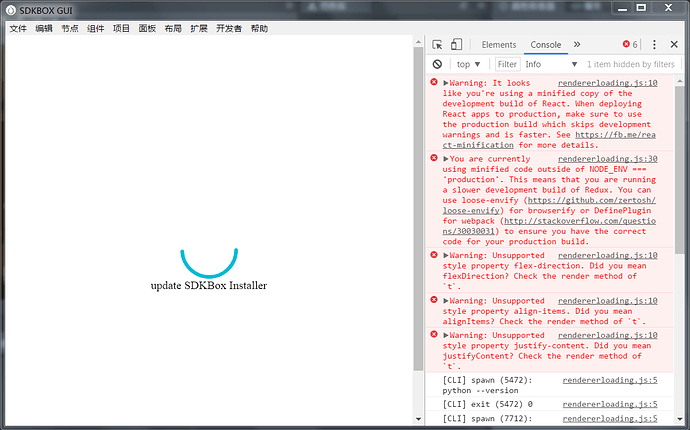690x430 pixels.
Task: Click the main pane vertical scrollbar thumb
Action: (418, 209)
